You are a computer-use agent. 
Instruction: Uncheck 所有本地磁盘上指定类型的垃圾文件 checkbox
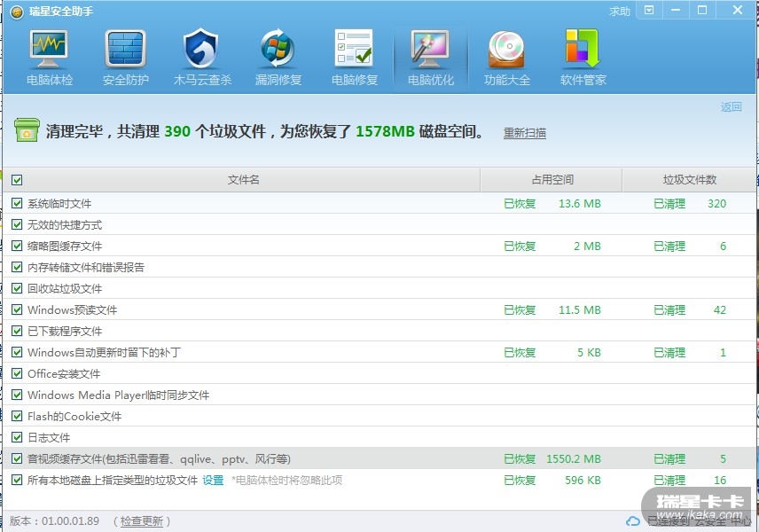click(x=17, y=481)
